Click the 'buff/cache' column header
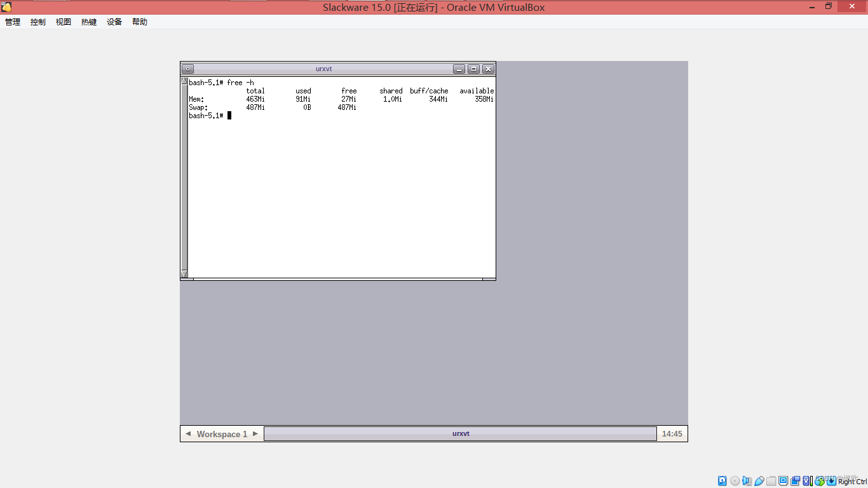 429,91
